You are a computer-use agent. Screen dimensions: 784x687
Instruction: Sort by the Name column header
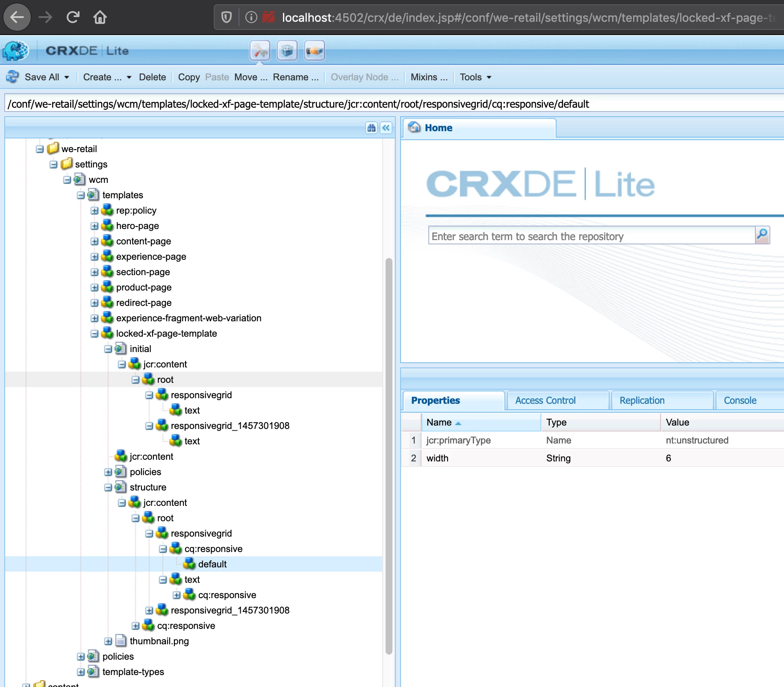click(x=480, y=422)
